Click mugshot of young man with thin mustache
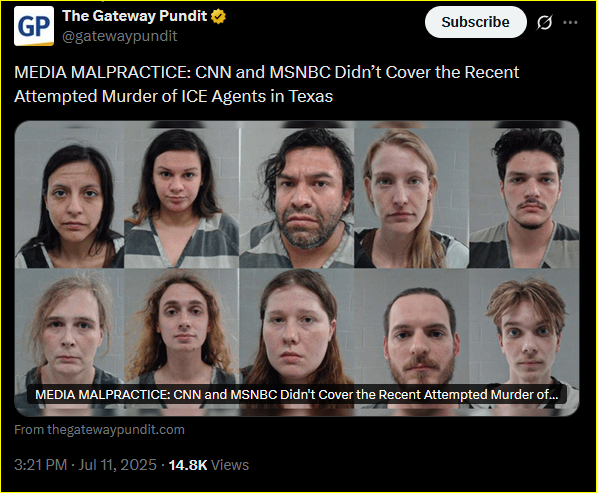Viewport: 597px width, 493px height. (x=524, y=195)
